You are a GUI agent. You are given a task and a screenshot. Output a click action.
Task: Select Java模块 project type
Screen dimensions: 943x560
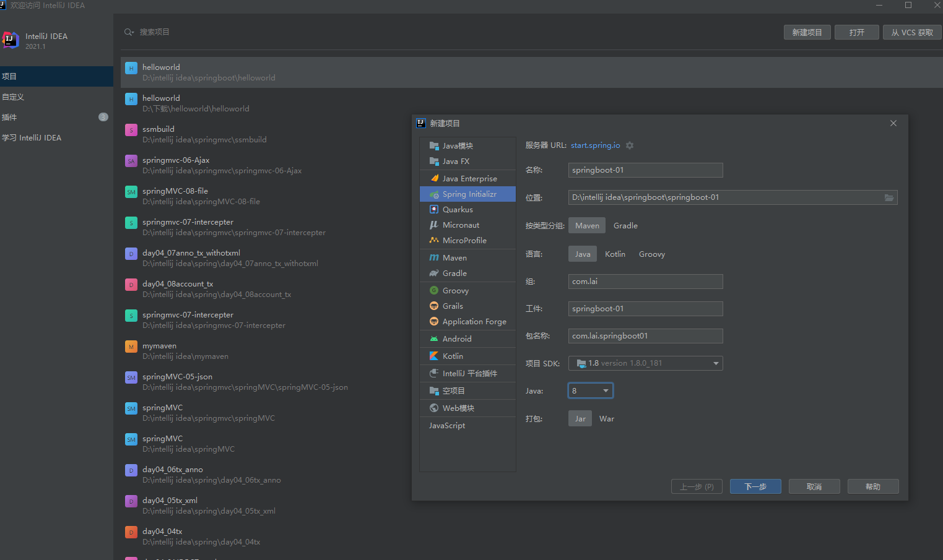tap(467, 146)
